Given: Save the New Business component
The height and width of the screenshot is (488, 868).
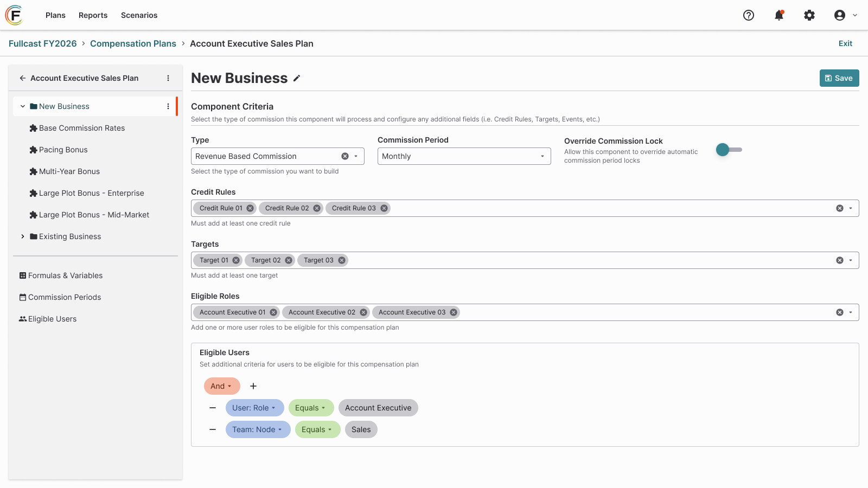Looking at the screenshot, I should tap(839, 78).
